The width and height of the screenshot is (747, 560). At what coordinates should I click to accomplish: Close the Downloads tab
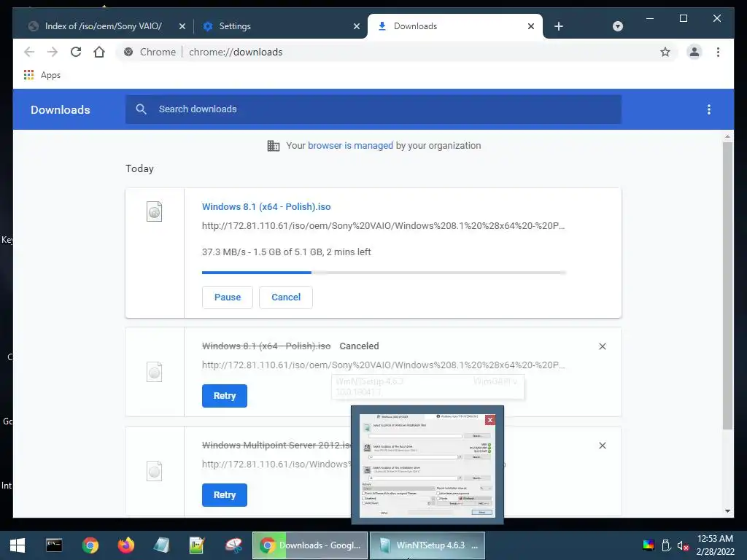(x=531, y=26)
